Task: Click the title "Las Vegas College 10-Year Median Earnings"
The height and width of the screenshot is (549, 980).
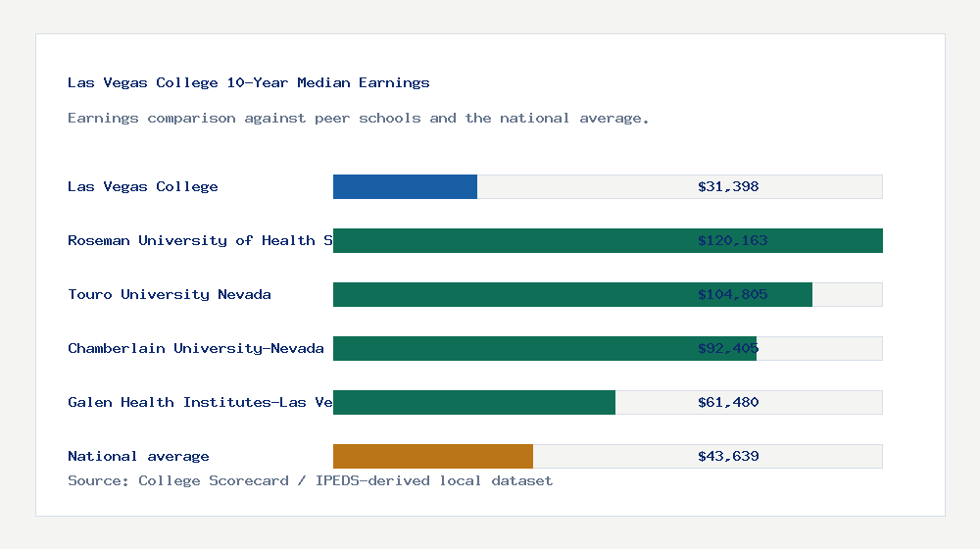Action: coord(249,82)
